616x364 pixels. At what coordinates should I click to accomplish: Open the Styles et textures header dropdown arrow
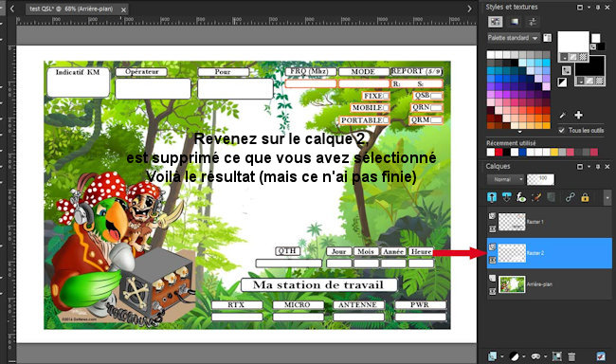point(589,8)
